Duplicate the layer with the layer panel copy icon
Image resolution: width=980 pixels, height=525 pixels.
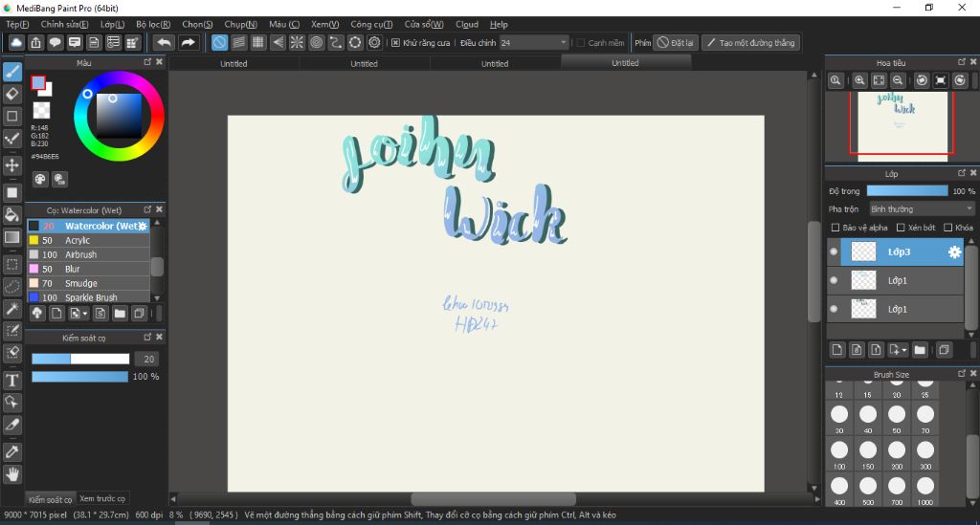[x=944, y=350]
